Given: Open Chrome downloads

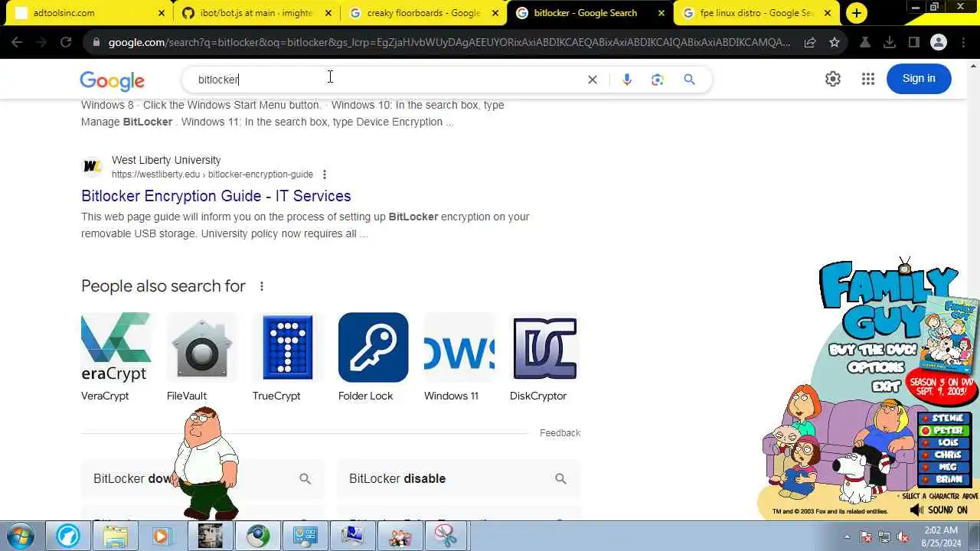Looking at the screenshot, I should [x=890, y=42].
